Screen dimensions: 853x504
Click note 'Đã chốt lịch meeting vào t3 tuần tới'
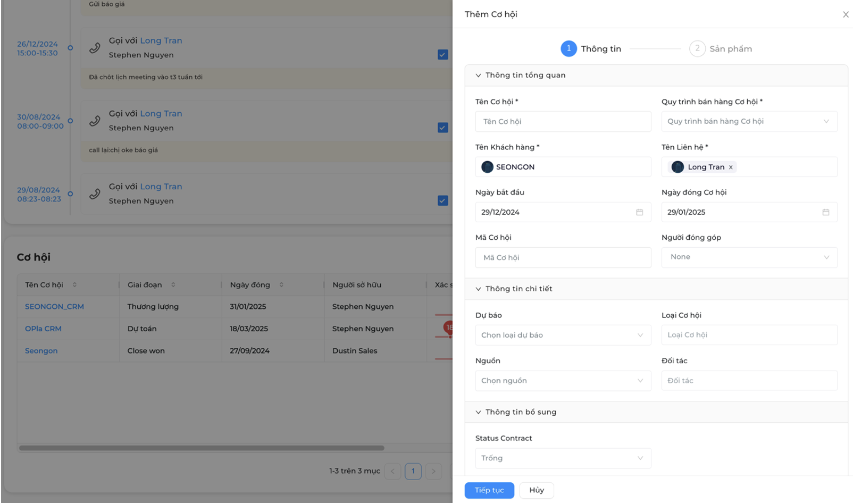[146, 77]
